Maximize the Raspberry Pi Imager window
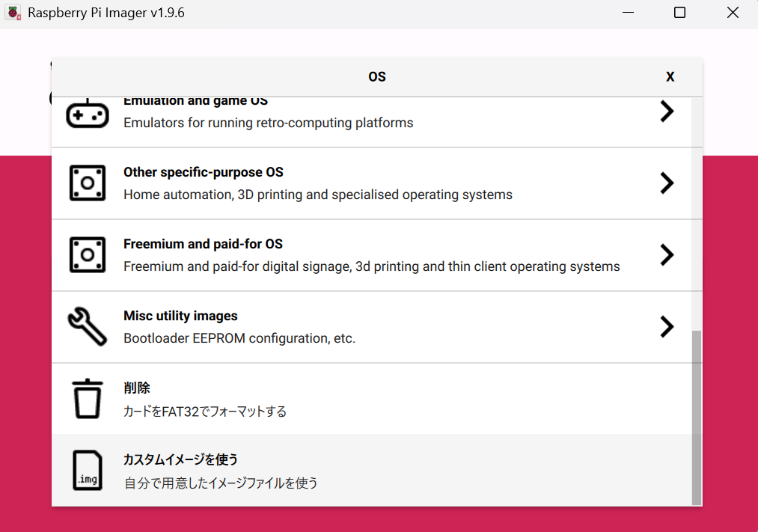Image resolution: width=758 pixels, height=532 pixels. [x=679, y=13]
